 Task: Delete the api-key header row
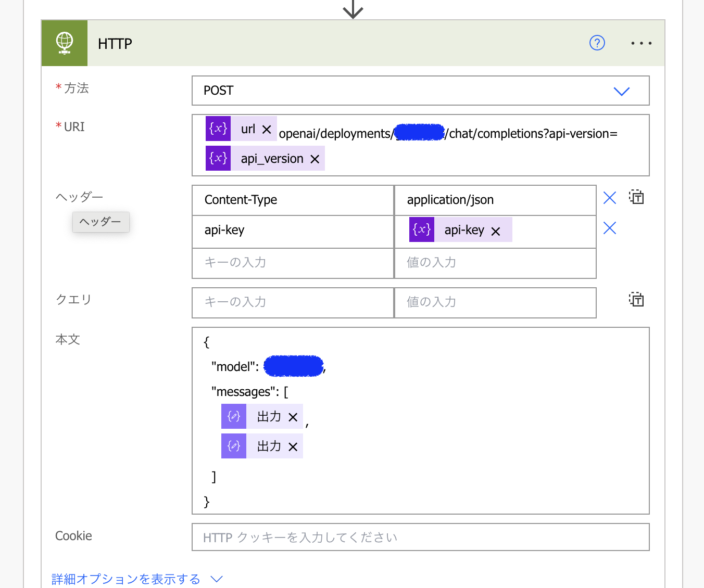point(609,228)
